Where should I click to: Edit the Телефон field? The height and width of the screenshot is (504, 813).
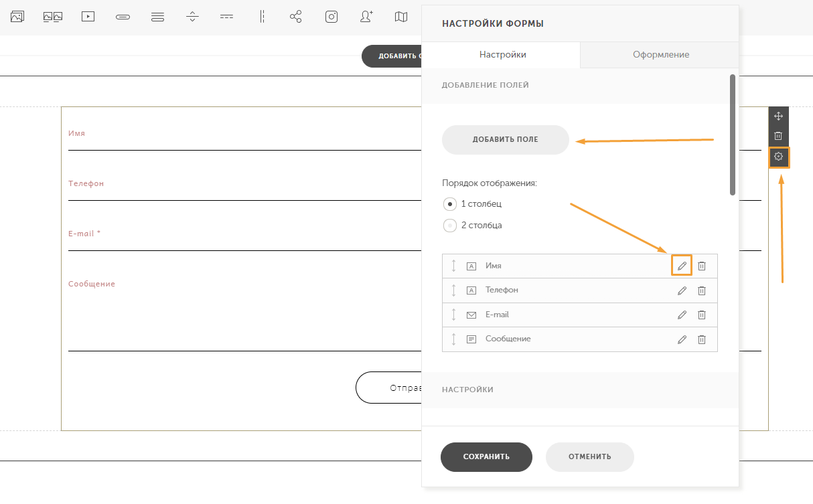682,290
